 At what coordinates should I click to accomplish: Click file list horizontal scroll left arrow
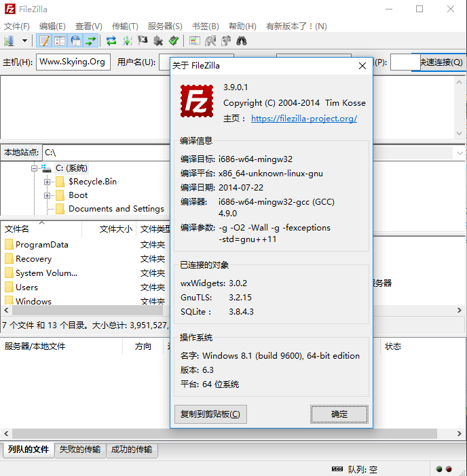[x=6, y=311]
